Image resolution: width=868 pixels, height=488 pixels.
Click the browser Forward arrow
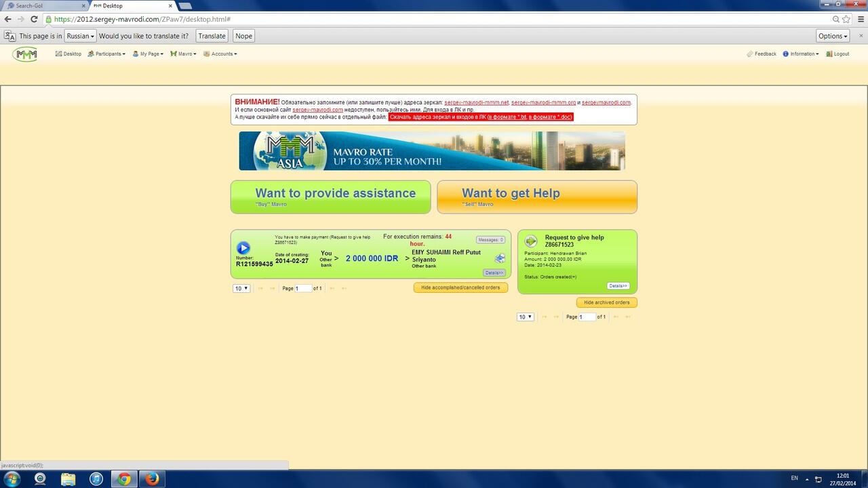[20, 19]
